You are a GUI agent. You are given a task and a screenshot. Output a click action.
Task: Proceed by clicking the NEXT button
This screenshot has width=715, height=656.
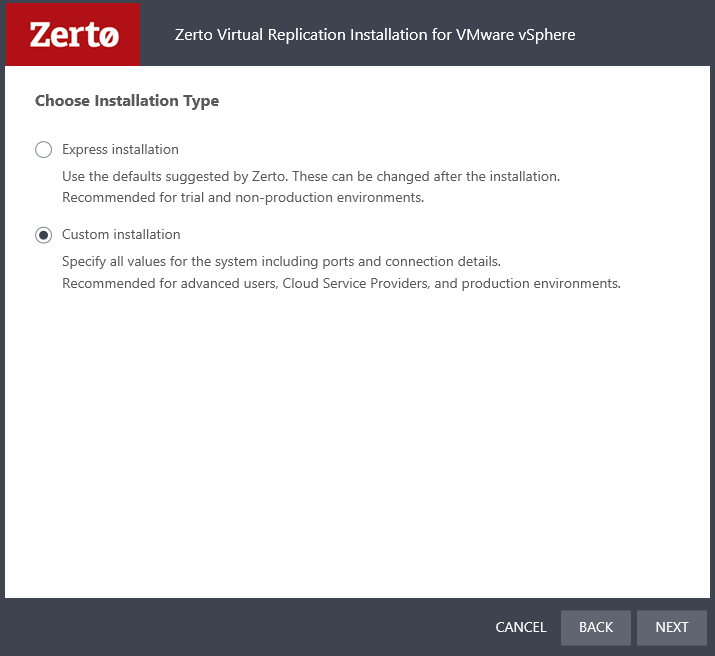(671, 627)
